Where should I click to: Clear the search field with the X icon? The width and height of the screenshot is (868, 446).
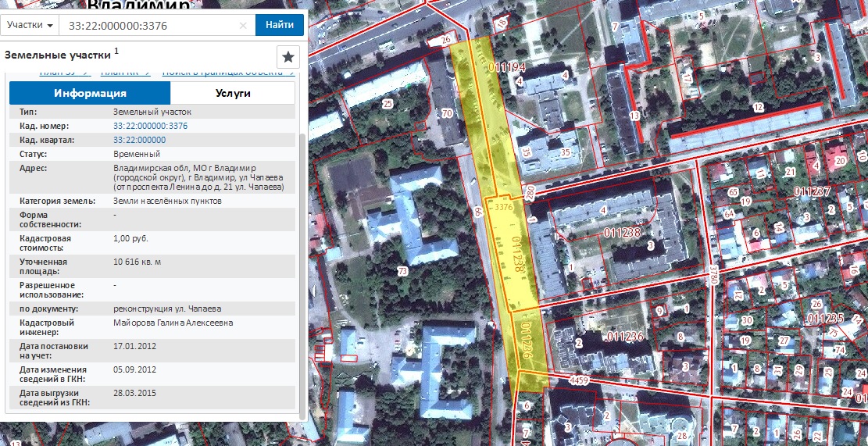[x=243, y=25]
